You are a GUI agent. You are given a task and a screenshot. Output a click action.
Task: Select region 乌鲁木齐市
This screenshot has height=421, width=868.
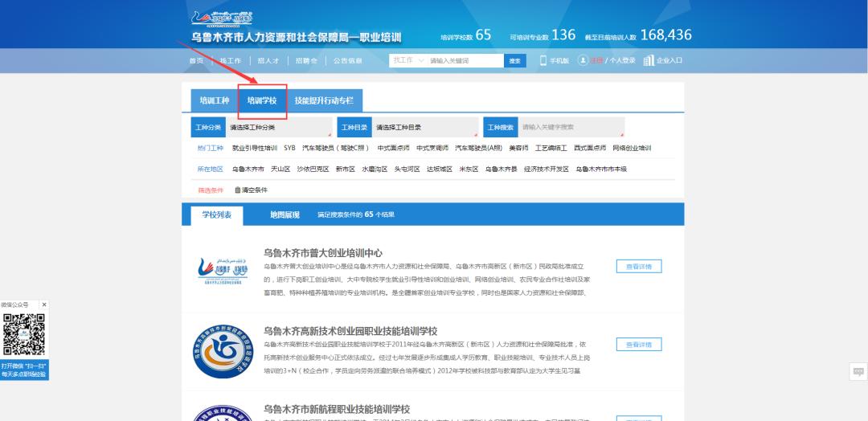pyautogui.click(x=248, y=170)
